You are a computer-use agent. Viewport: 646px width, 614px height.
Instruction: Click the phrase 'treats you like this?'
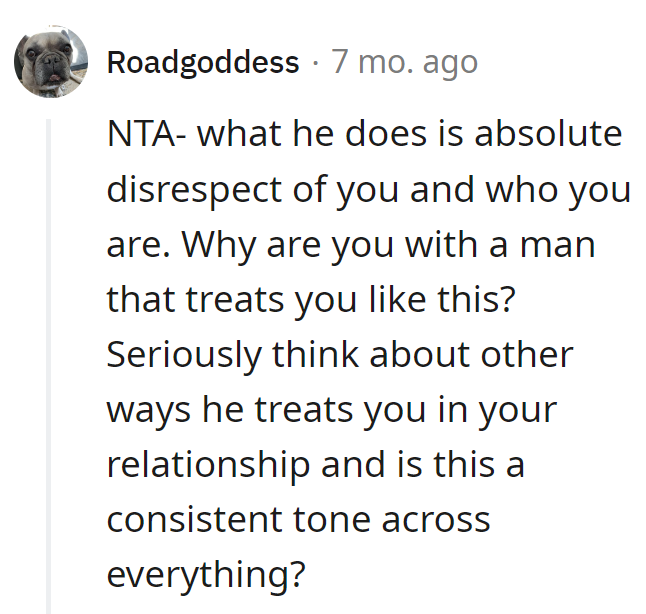point(351,299)
